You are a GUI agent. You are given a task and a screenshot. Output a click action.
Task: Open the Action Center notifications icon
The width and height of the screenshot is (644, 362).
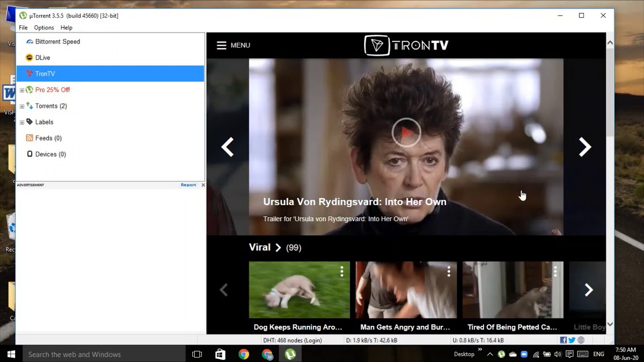570,354
